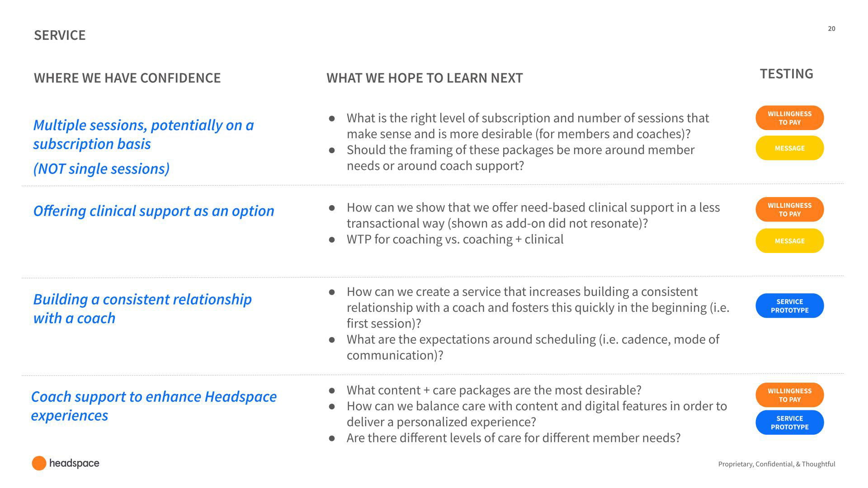The width and height of the screenshot is (868, 488).
Task: Select the bottom Service Prototype badge
Action: pos(789,422)
